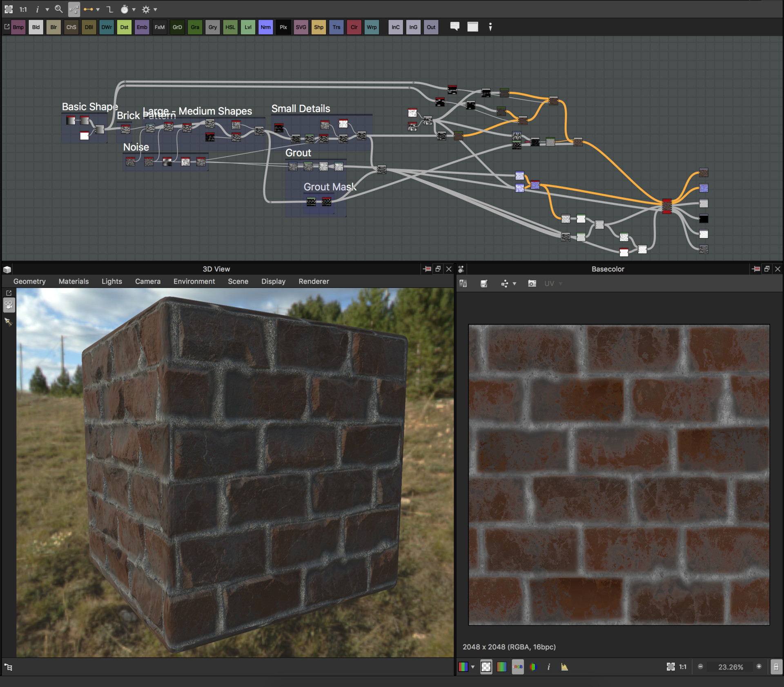The image size is (784, 687).
Task: Click the save image icon in Basecolor toolbar
Action: pyautogui.click(x=484, y=283)
